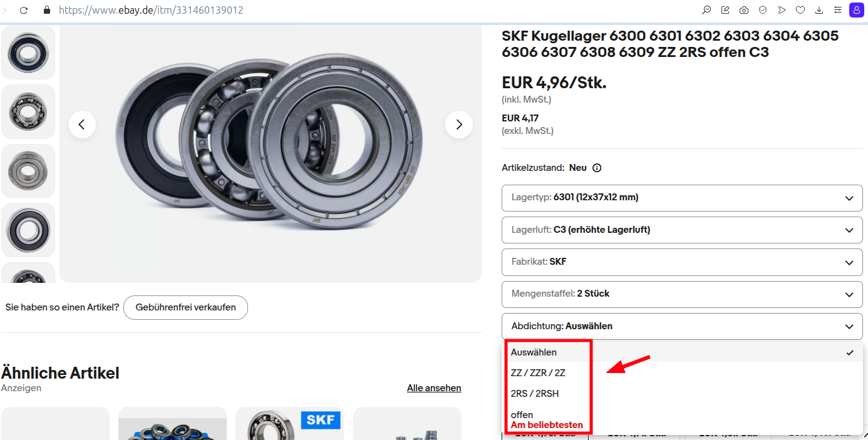
Task: Open the camera snapshot tool
Action: (744, 10)
